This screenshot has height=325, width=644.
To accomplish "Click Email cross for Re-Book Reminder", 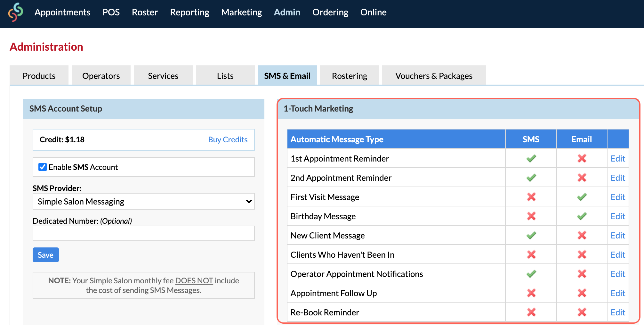I will coord(582,312).
